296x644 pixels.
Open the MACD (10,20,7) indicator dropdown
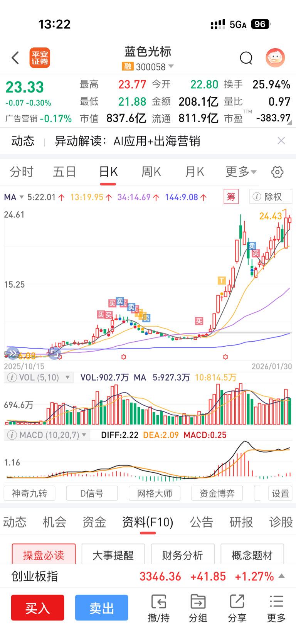point(47,435)
